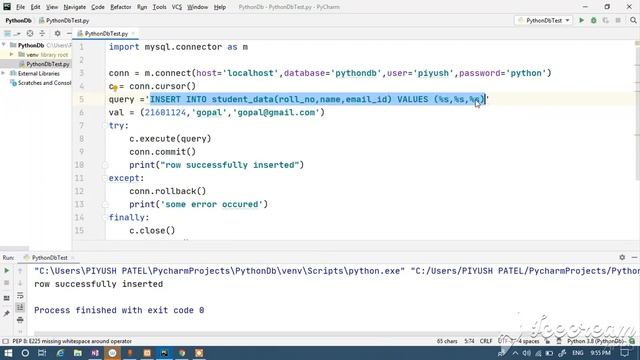Go down the stack trace in Run
The height and width of the screenshot is (360, 640).
point(20,282)
